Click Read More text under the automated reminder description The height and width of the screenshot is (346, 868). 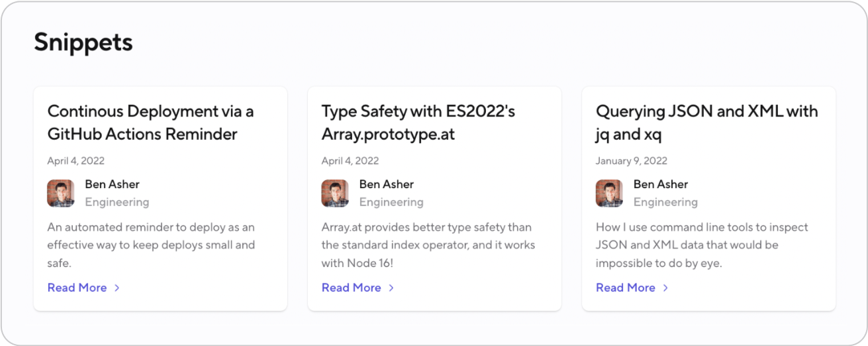77,288
